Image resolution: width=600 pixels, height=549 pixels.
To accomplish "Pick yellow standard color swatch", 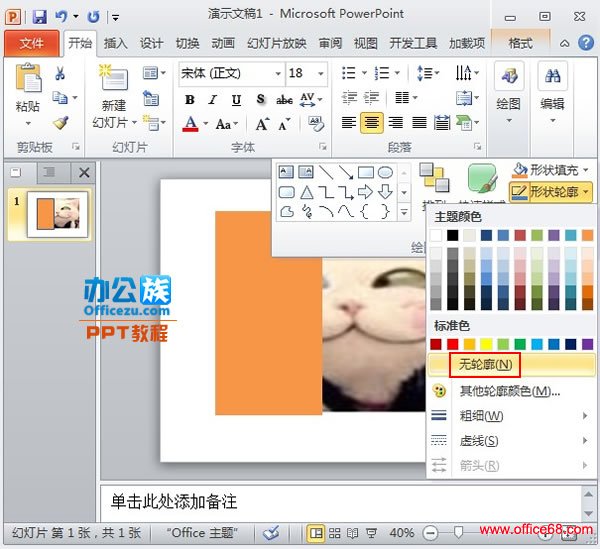I will (x=486, y=344).
